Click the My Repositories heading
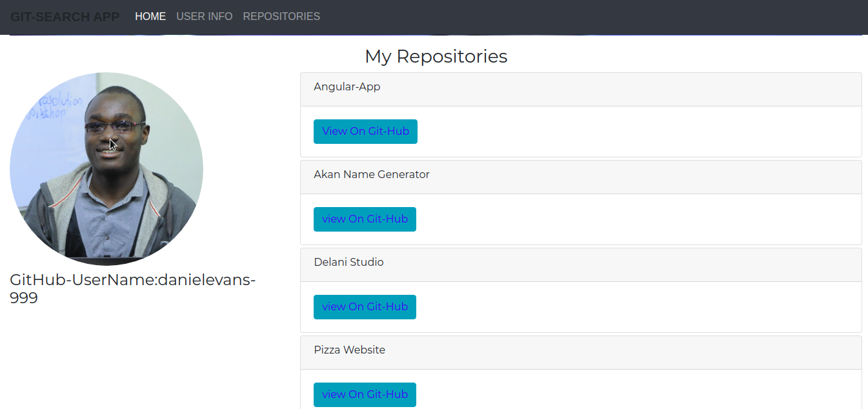 pyautogui.click(x=436, y=57)
